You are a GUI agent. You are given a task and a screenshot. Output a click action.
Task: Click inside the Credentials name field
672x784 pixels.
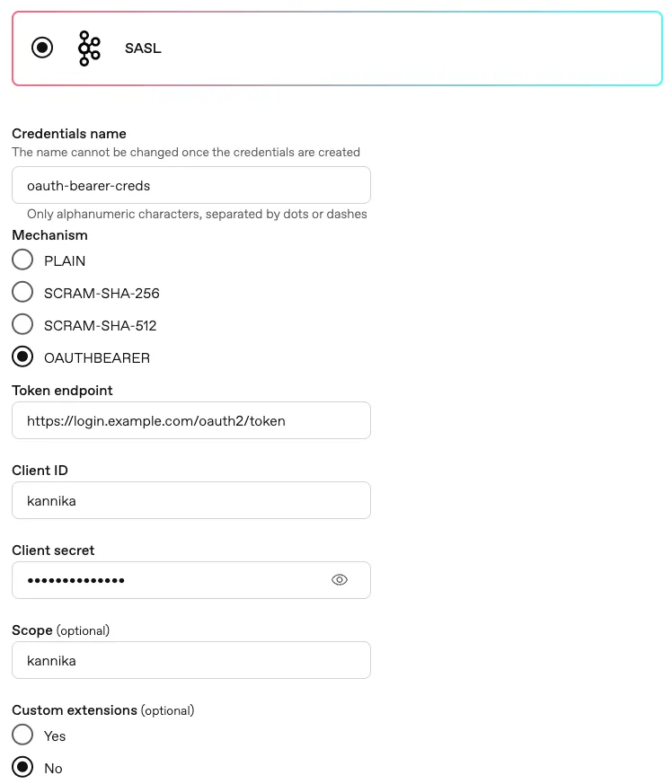190,184
